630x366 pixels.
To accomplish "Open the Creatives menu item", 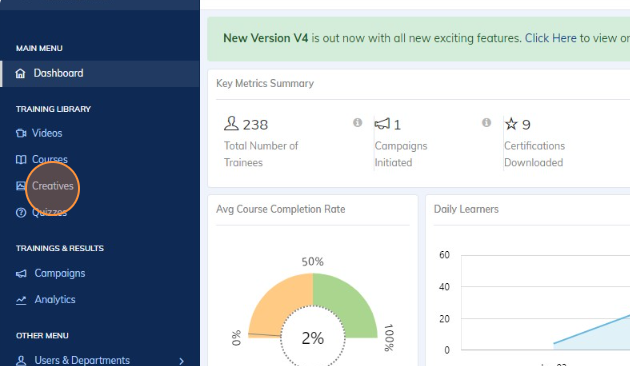I will [53, 186].
